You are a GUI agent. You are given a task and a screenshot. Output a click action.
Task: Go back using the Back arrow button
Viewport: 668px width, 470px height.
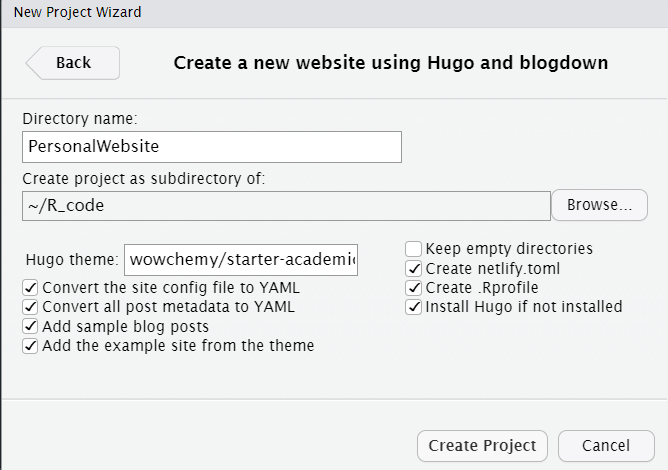pyautogui.click(x=73, y=63)
